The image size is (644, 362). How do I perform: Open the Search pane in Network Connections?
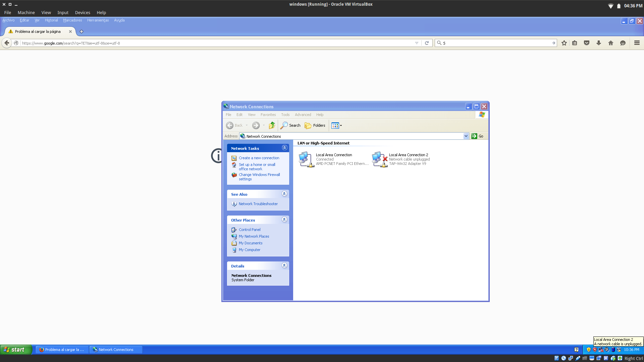coord(290,125)
